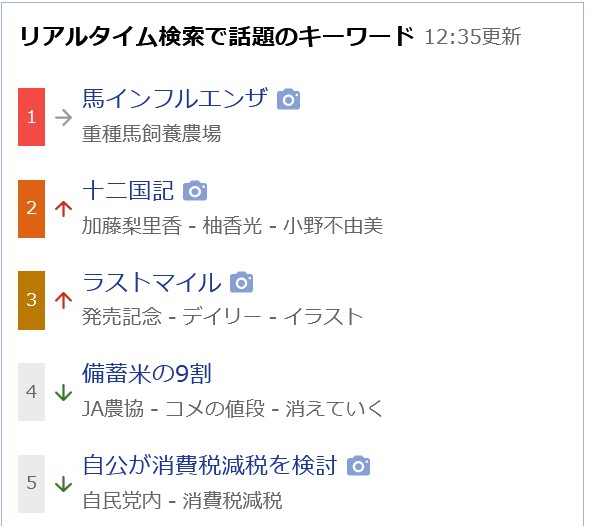Click the related words 加藤梨里香 - 柚香光 - 小野不由美

pyautogui.click(x=232, y=226)
